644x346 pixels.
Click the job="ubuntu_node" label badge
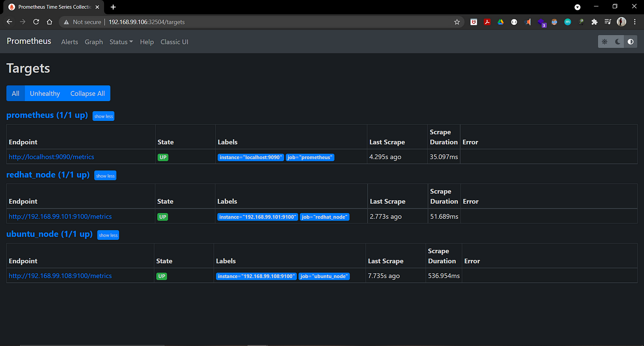point(324,276)
